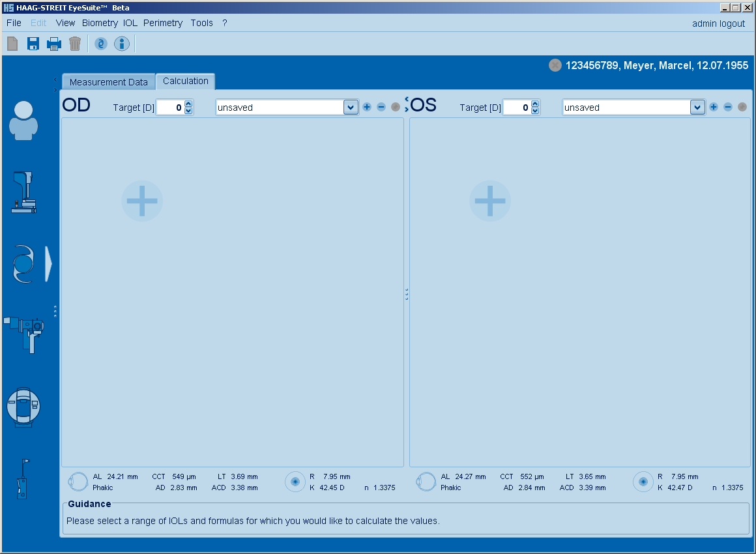Image resolution: width=756 pixels, height=554 pixels.
Task: Increase the OD target diopter value
Action: tap(189, 104)
